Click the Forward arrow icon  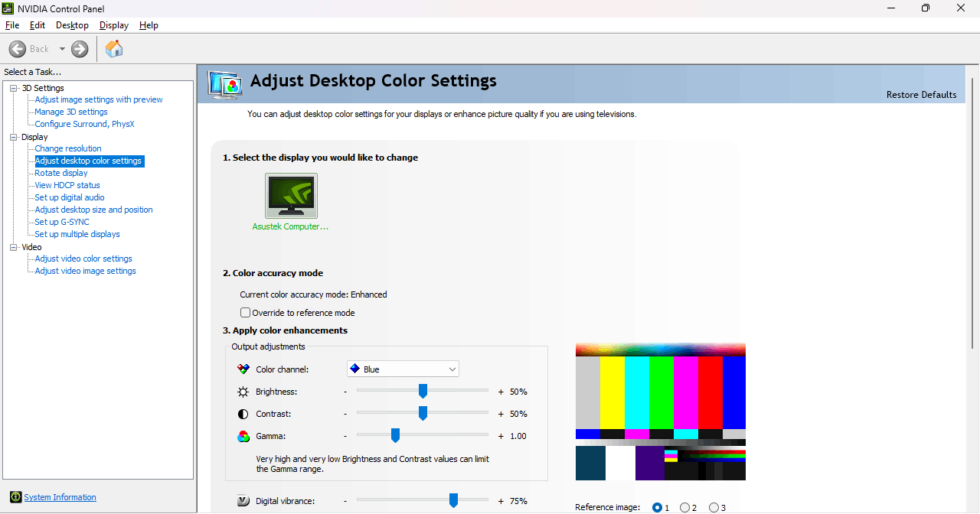tap(80, 49)
